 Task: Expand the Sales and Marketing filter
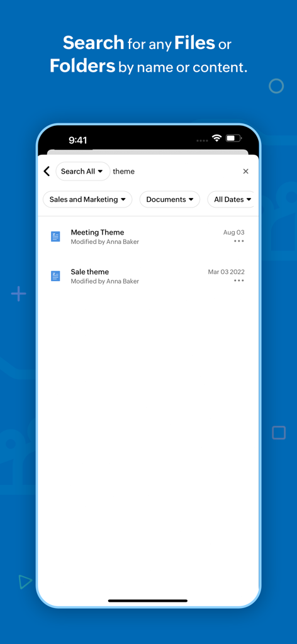tap(87, 199)
